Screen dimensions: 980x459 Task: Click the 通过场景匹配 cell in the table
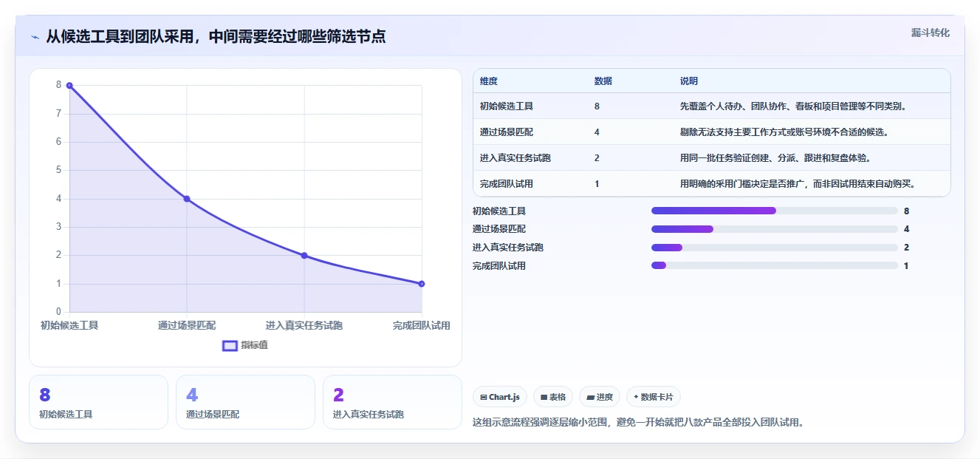click(x=507, y=132)
